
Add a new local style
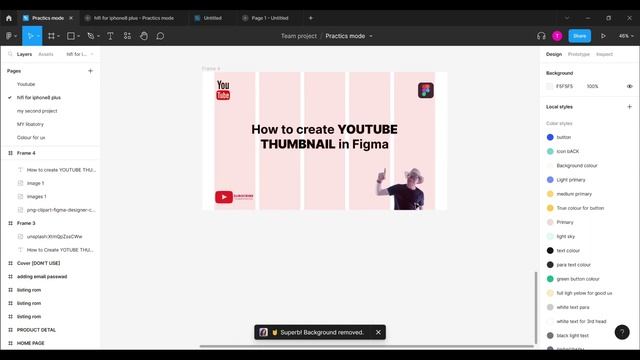click(629, 107)
